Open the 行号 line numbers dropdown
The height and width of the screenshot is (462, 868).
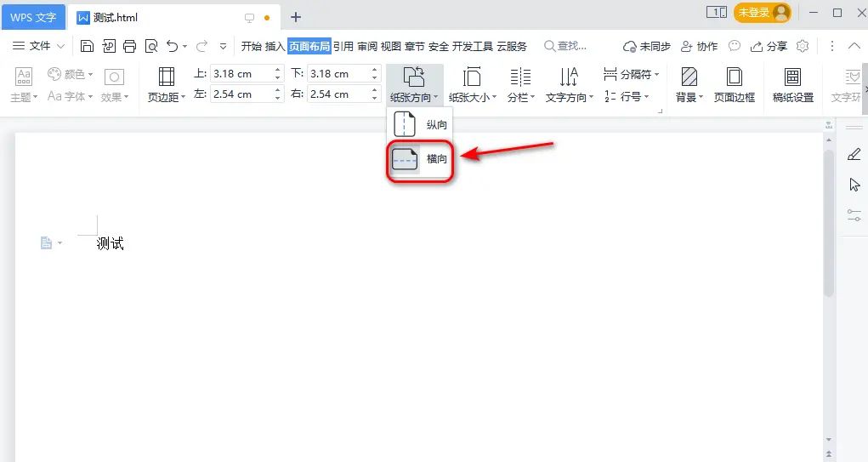pyautogui.click(x=627, y=96)
